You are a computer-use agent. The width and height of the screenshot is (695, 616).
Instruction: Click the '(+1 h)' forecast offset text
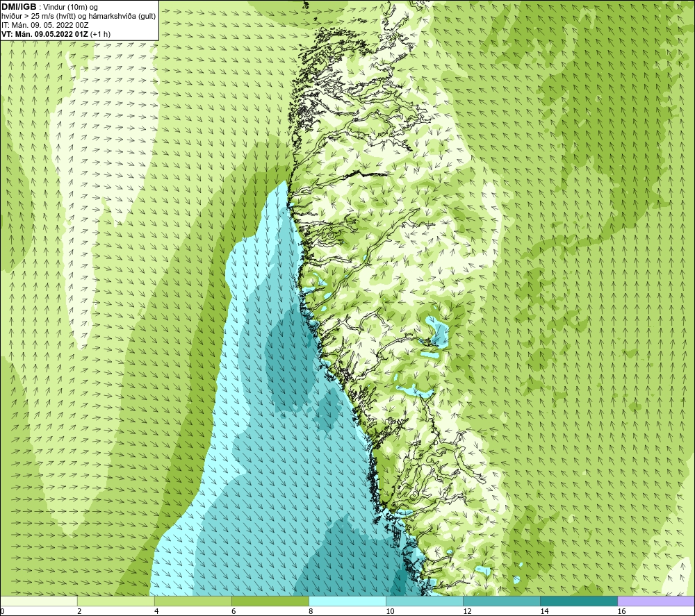(100, 34)
